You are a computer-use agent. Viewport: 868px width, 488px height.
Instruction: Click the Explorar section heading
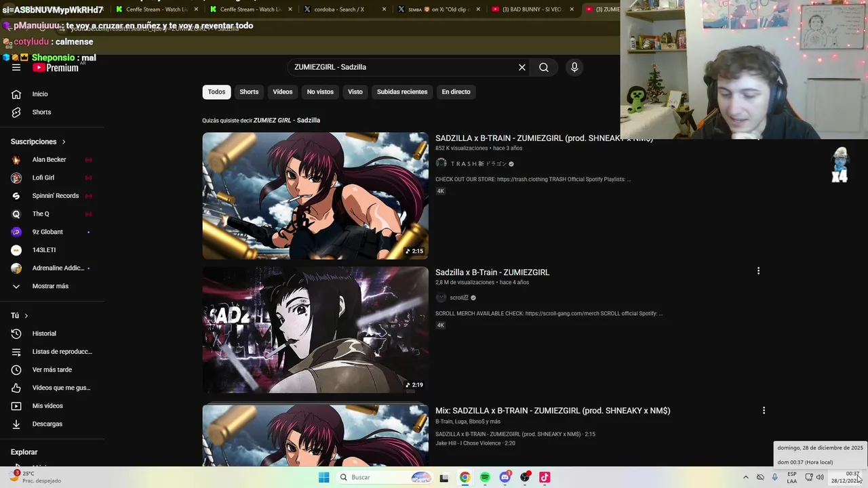tap(24, 452)
